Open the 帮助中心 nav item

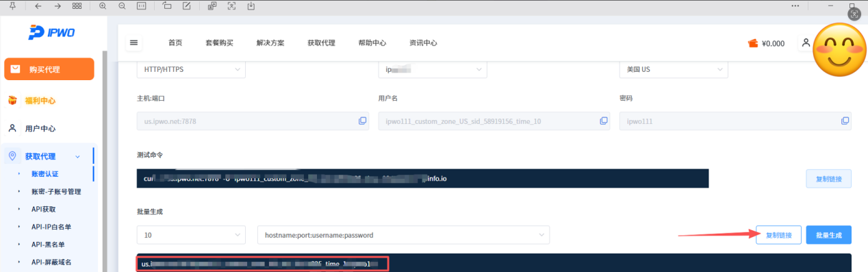pos(372,42)
